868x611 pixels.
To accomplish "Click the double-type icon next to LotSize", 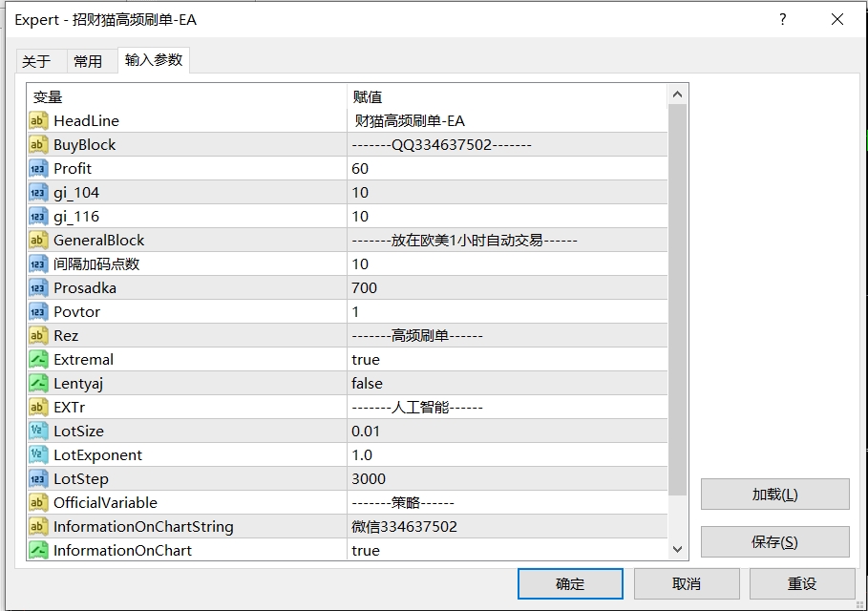I will click(38, 432).
